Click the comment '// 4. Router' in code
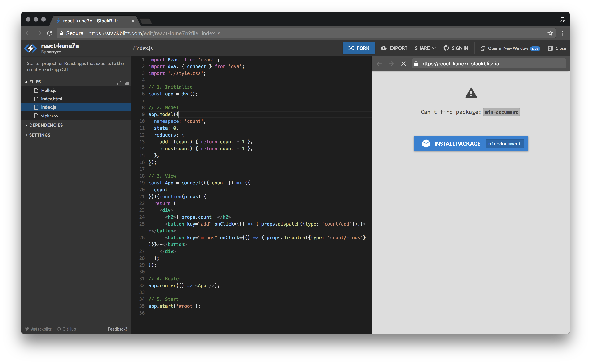This screenshot has height=364, width=591. (165, 279)
